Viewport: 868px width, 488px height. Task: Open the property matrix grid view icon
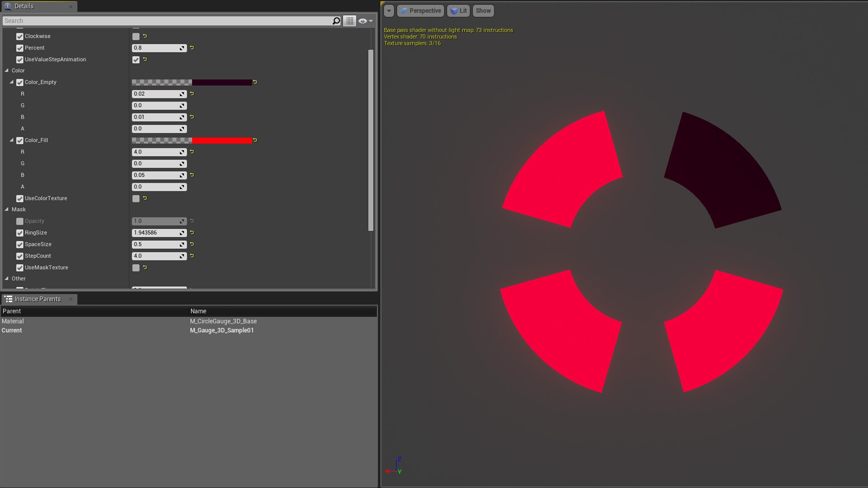pos(349,21)
